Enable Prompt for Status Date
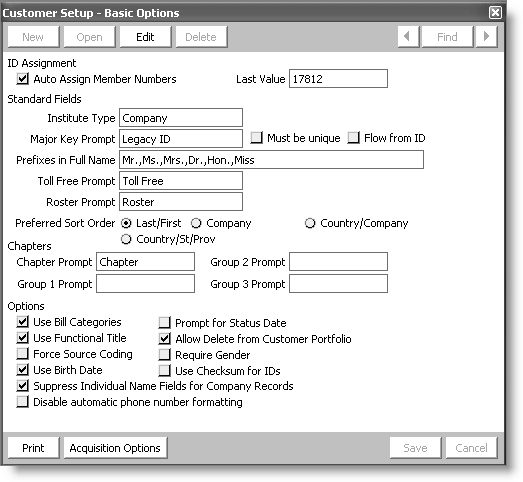Screen dimensions: 523x482 click(164, 323)
